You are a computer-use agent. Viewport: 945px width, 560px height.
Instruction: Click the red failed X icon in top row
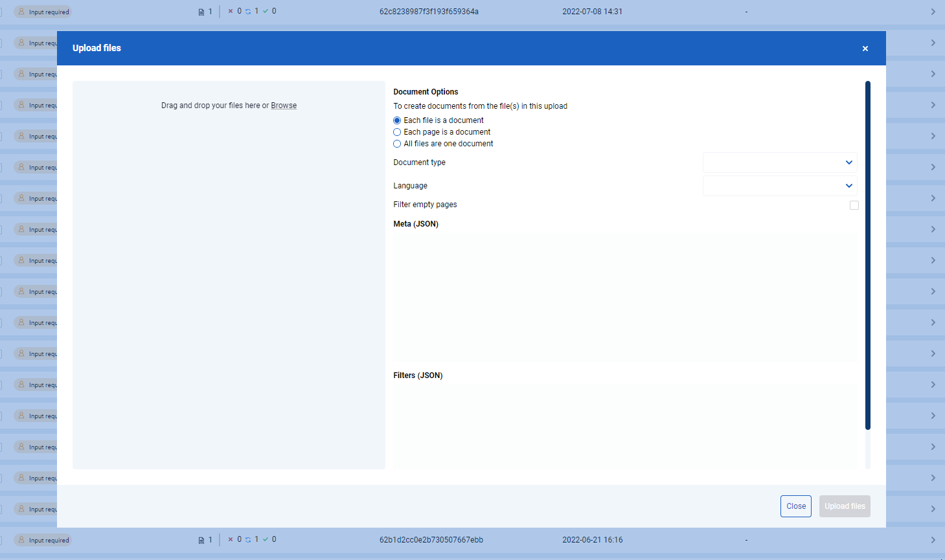pos(231,11)
